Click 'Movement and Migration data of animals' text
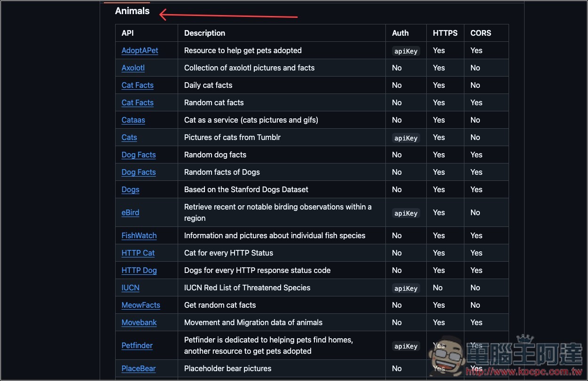 [x=253, y=323]
